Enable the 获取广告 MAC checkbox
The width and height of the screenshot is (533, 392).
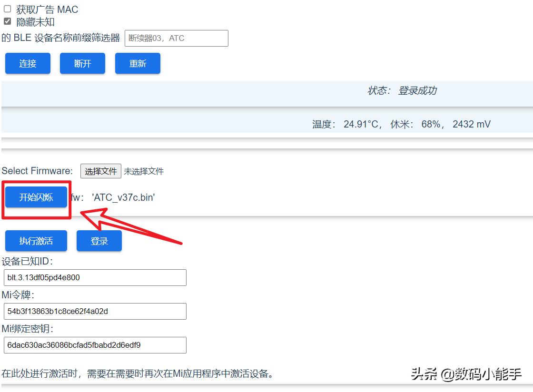pos(7,9)
